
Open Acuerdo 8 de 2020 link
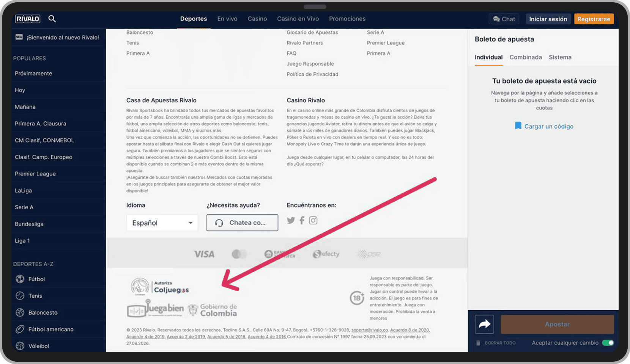point(410,330)
